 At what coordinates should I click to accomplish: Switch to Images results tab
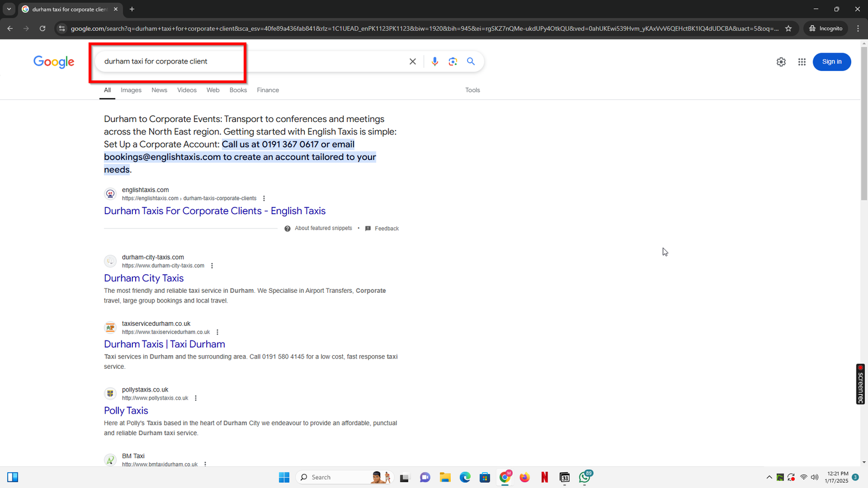131,90
